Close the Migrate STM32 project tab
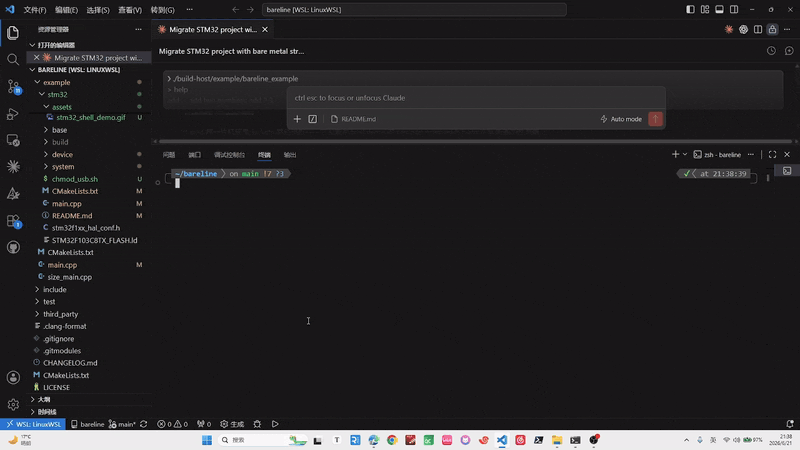The height and width of the screenshot is (450, 800). [x=265, y=30]
